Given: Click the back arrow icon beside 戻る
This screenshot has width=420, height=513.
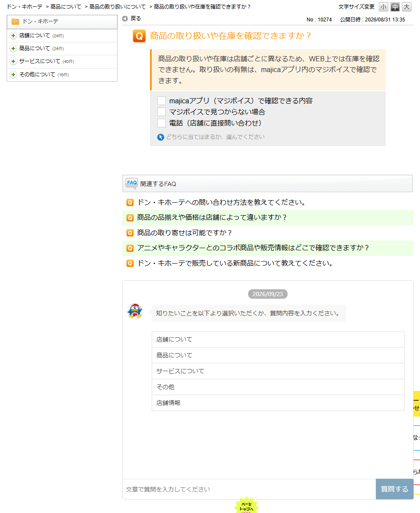Looking at the screenshot, I should pos(125,19).
